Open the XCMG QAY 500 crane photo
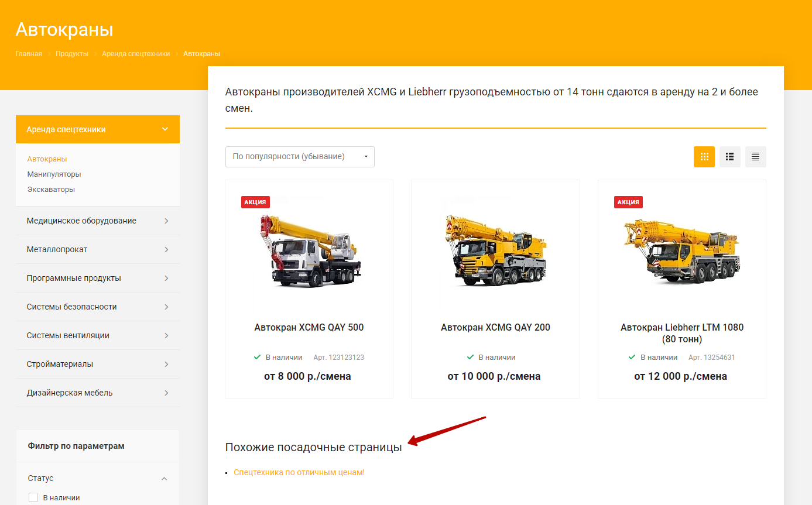The height and width of the screenshot is (505, 812). click(309, 249)
